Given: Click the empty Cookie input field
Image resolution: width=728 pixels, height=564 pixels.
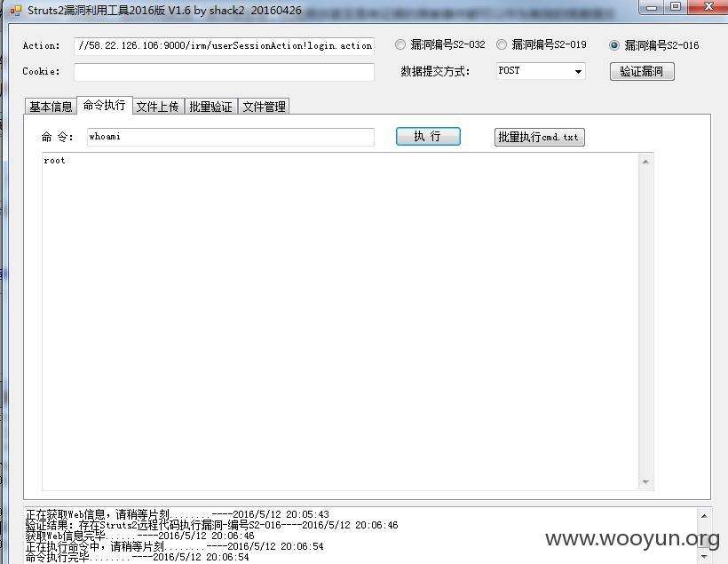Looking at the screenshot, I should pos(224,72).
